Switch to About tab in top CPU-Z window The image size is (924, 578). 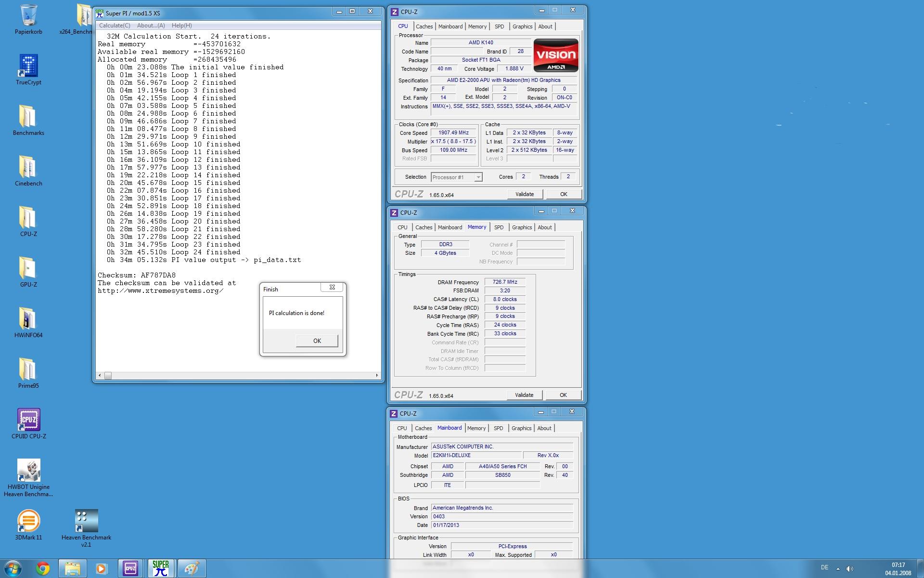[x=545, y=26]
